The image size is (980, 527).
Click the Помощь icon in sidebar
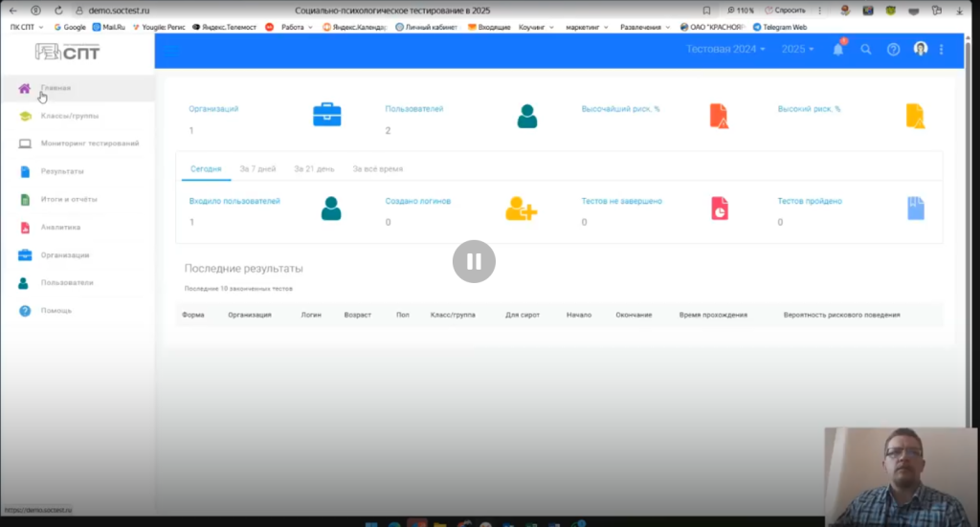click(x=25, y=311)
